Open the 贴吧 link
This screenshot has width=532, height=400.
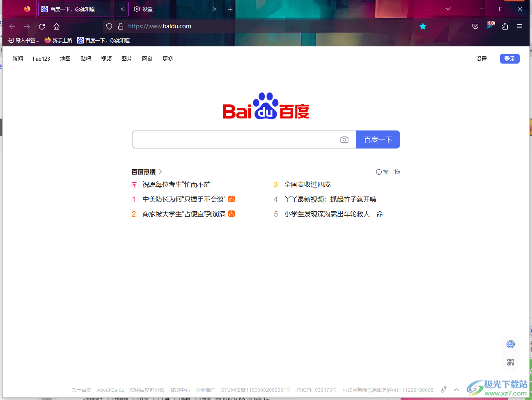(x=86, y=59)
